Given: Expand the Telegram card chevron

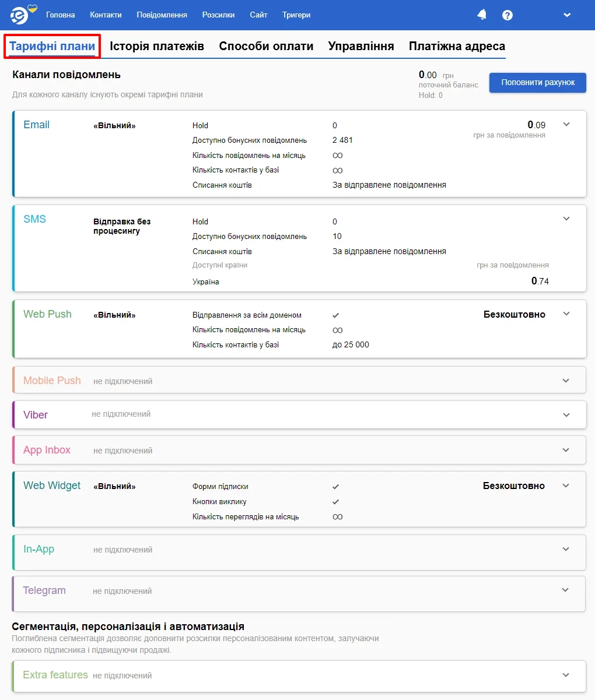Looking at the screenshot, I should click(x=565, y=590).
